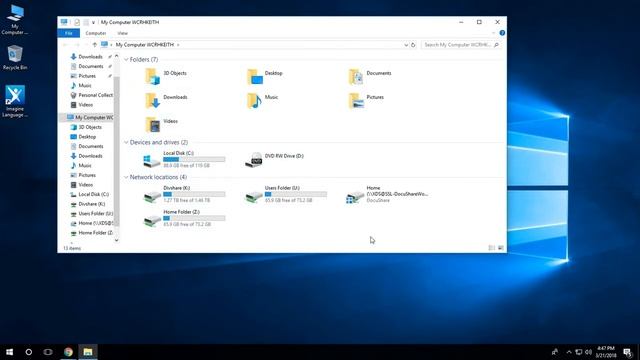Viewport: 640px width, 360px height.
Task: Select Users Folder (U:) in sidebar
Action: pyautogui.click(x=91, y=213)
